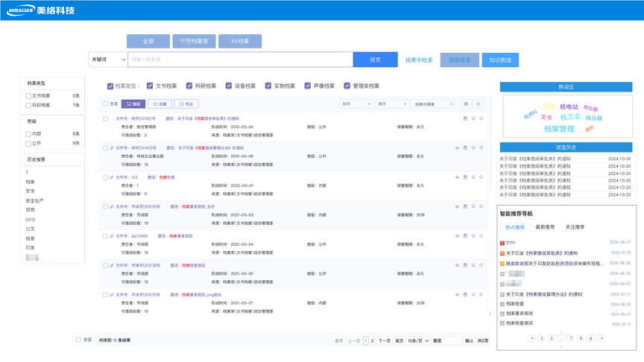Click the star icon on 档案检查测试 row
The width and height of the screenshot is (644, 362).
(482, 264)
